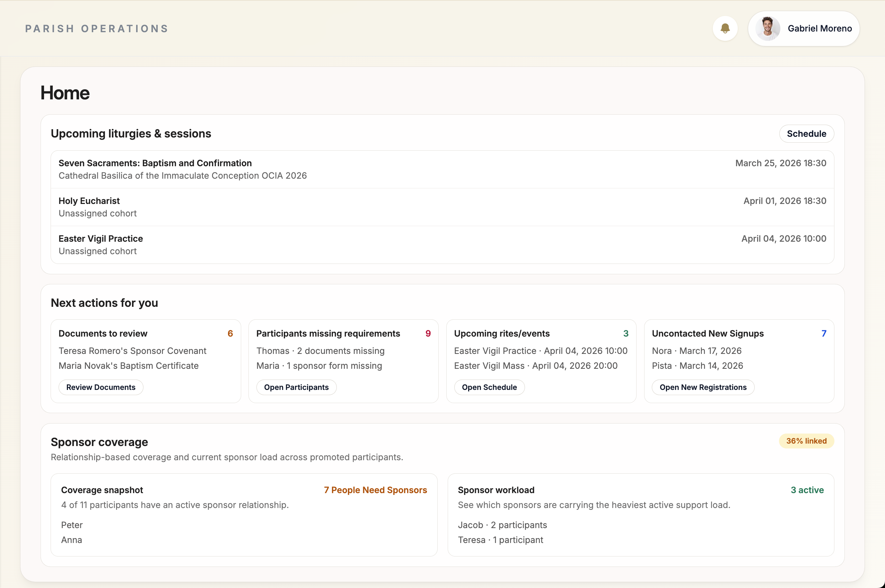The width and height of the screenshot is (885, 588).
Task: Click Thomas 2 documents missing entry
Action: tap(320, 351)
